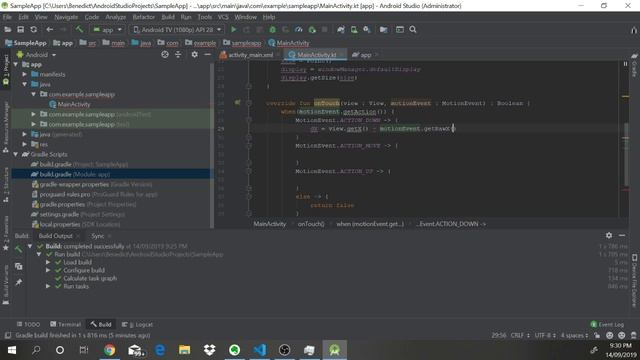Open Google Chrome from taskbar
This screenshot has height=360, width=640.
click(109, 350)
